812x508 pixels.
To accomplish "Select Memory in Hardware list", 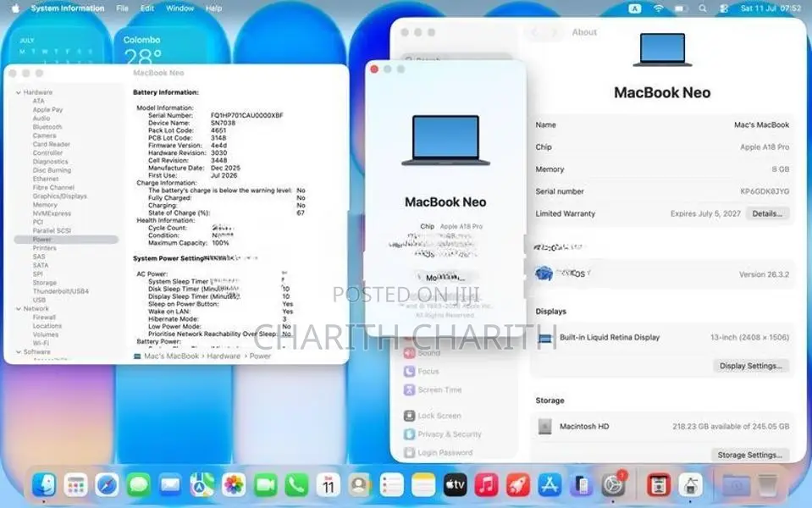I will coord(45,205).
